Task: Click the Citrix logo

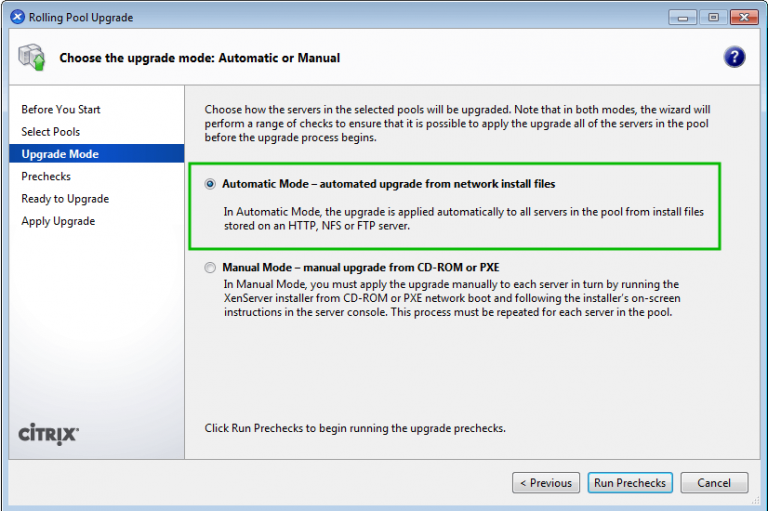Action: pos(49,434)
